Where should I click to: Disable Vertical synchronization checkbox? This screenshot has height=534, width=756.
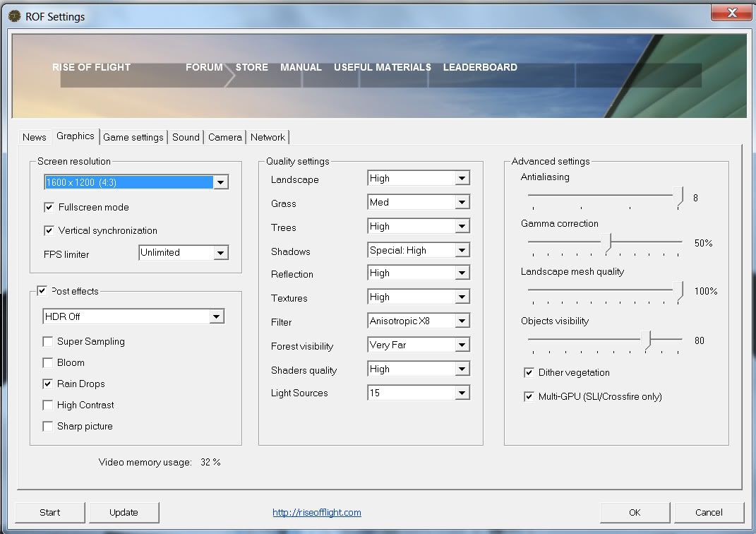point(49,230)
